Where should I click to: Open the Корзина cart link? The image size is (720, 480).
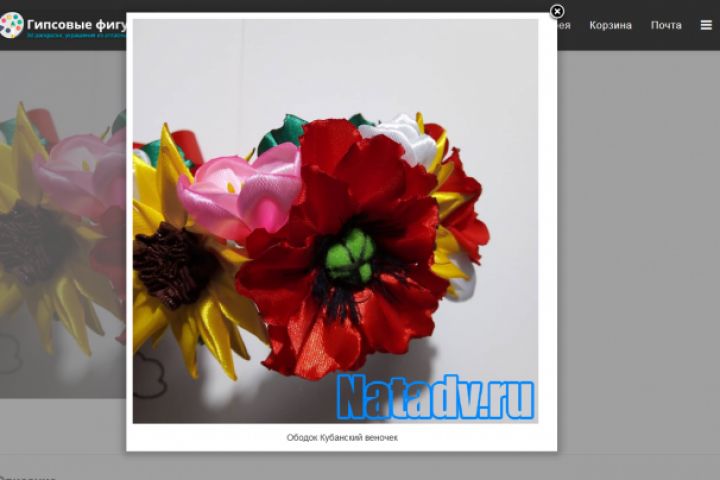pos(610,25)
